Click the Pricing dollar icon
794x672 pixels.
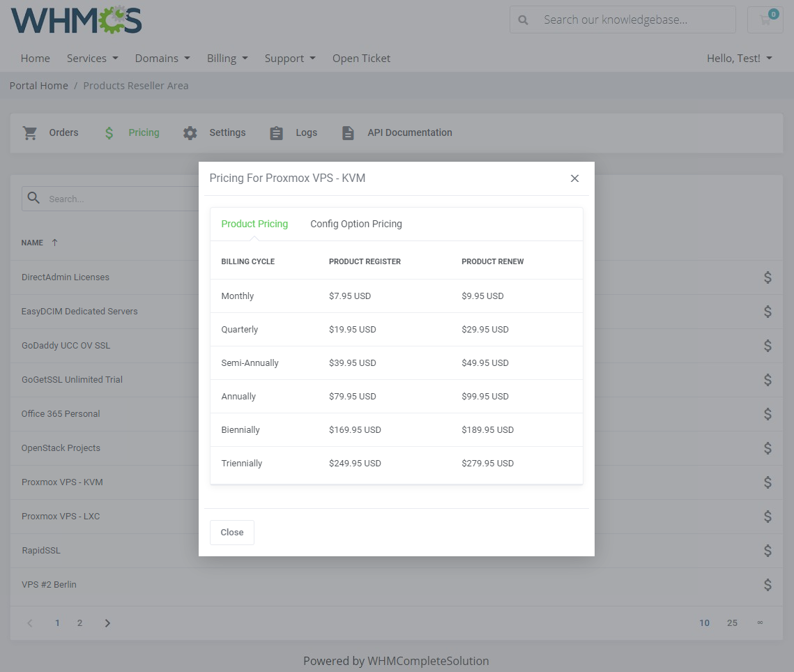pos(109,132)
